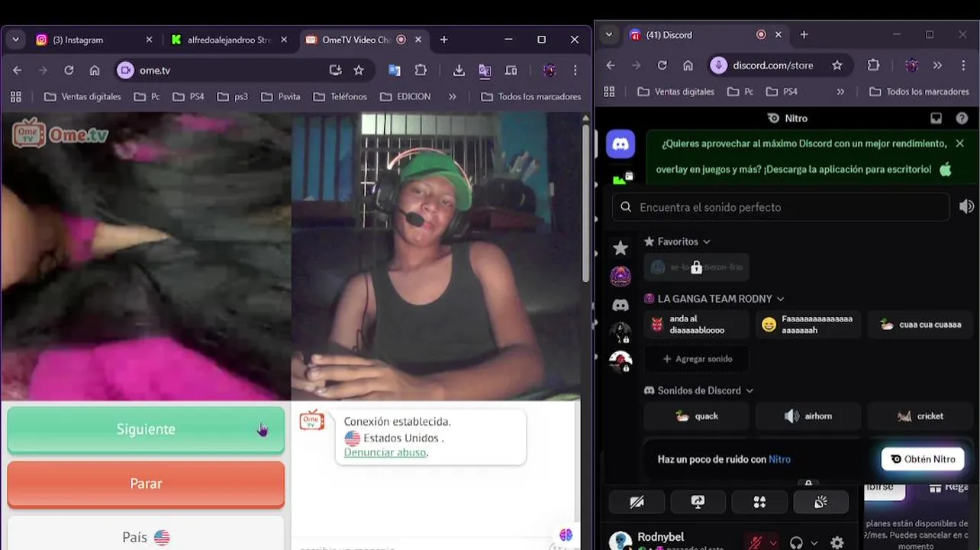Unmute the microphone in Discord
Screen dimensions: 980x550
[756, 542]
